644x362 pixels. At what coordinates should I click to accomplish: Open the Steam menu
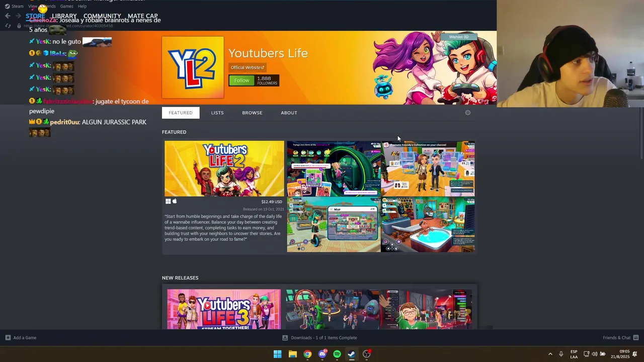[14, 6]
